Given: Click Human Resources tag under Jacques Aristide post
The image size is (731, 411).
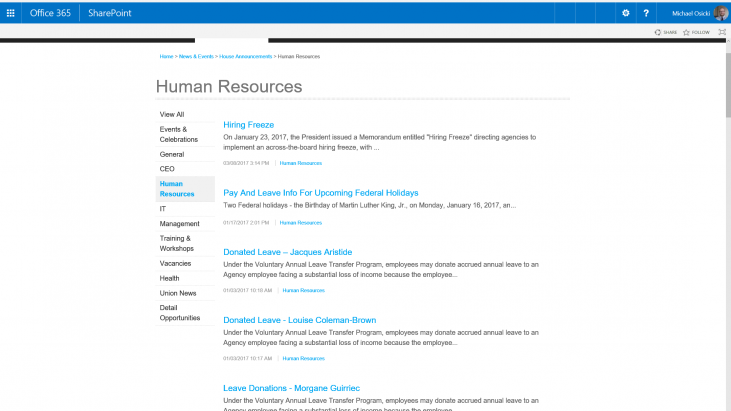Looking at the screenshot, I should [303, 290].
